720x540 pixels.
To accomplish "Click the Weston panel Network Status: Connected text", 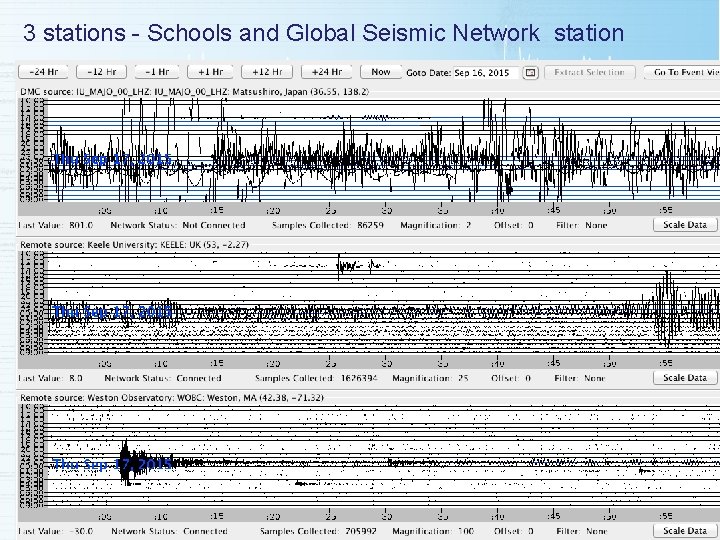I will 169,531.
